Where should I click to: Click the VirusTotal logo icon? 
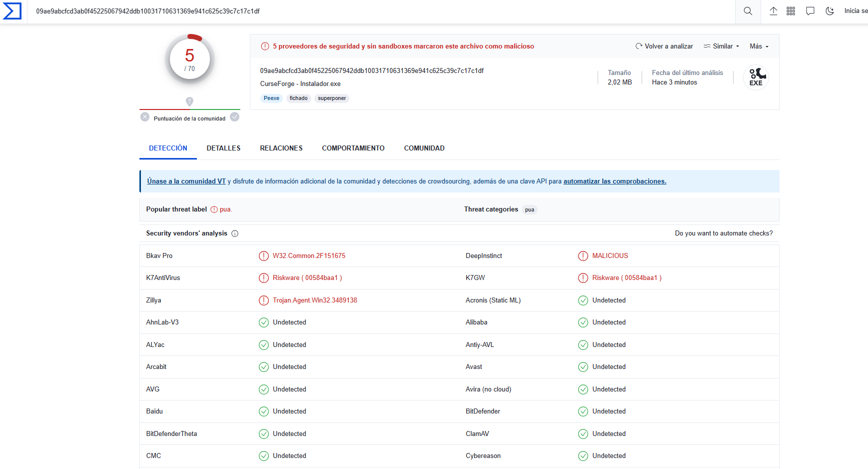click(x=12, y=11)
